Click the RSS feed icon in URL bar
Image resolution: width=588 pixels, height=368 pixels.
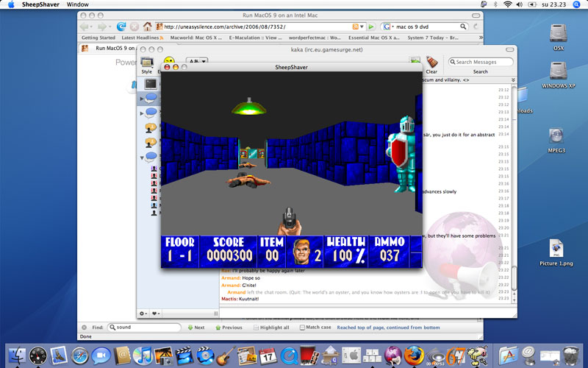[x=355, y=26]
